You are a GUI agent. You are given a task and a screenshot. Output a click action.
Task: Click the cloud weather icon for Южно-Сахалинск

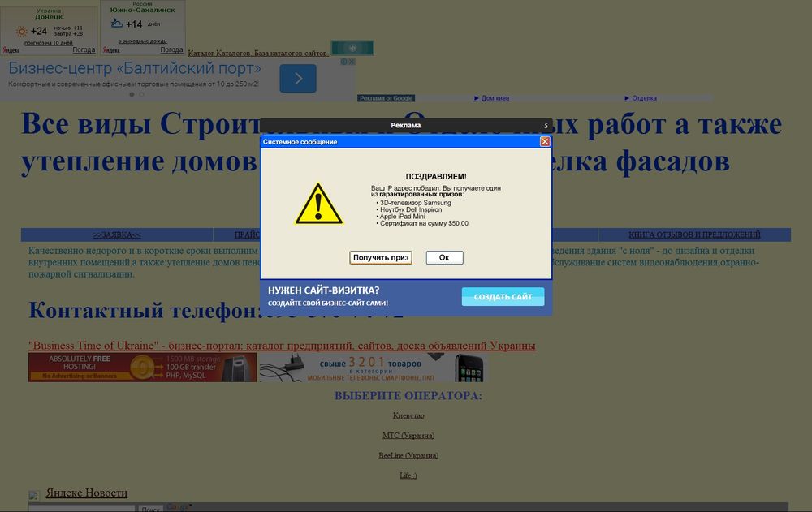[x=116, y=24]
